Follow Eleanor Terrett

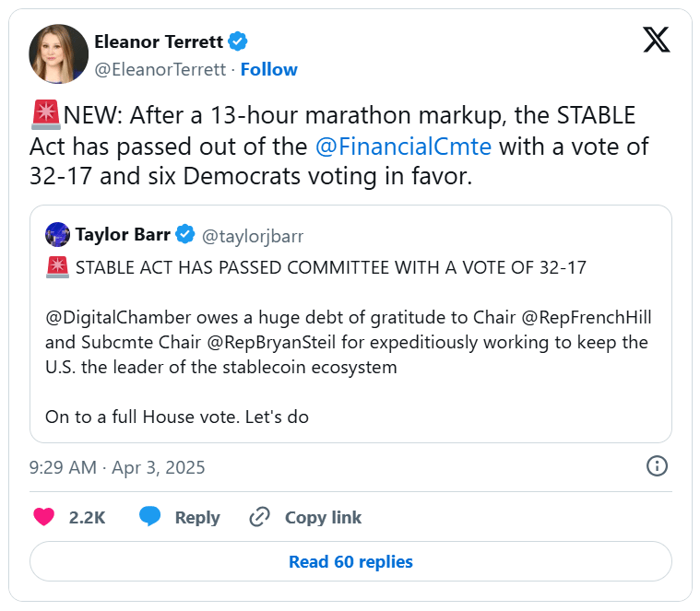269,69
